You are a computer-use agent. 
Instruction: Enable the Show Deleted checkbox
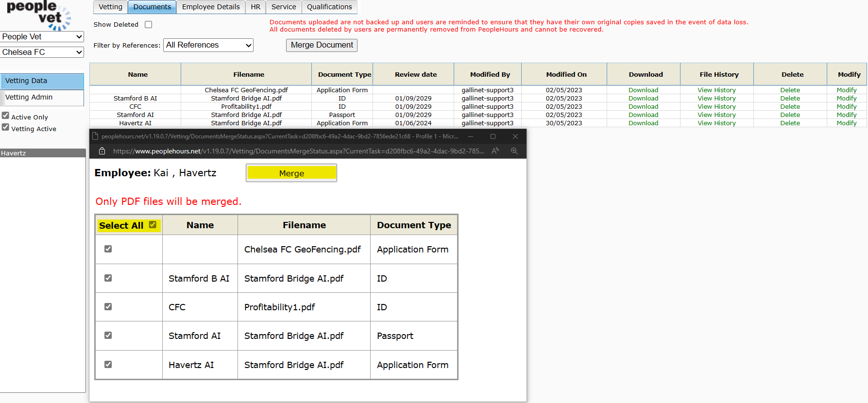149,25
